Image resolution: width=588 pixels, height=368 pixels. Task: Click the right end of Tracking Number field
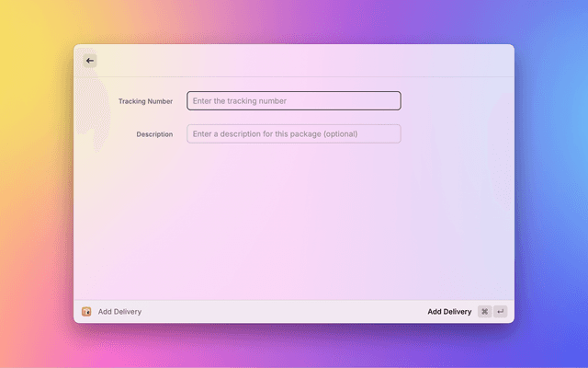pos(391,101)
